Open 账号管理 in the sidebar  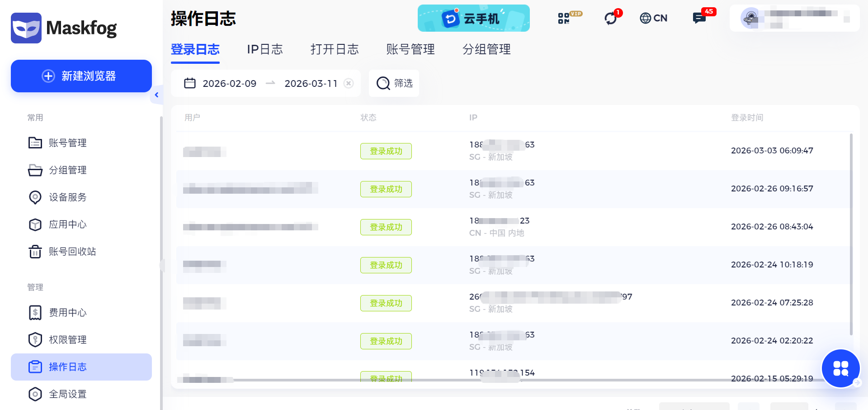[68, 143]
